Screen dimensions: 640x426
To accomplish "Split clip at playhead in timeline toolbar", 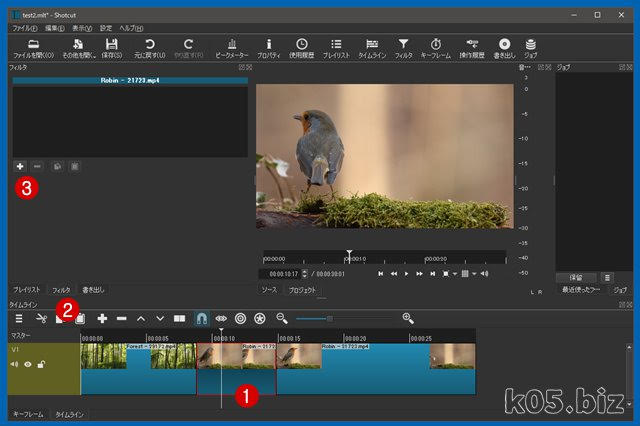I will click(180, 318).
